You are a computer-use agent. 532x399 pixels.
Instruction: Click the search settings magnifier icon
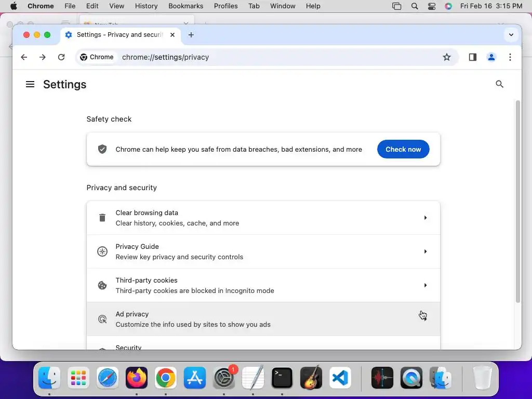(499, 84)
